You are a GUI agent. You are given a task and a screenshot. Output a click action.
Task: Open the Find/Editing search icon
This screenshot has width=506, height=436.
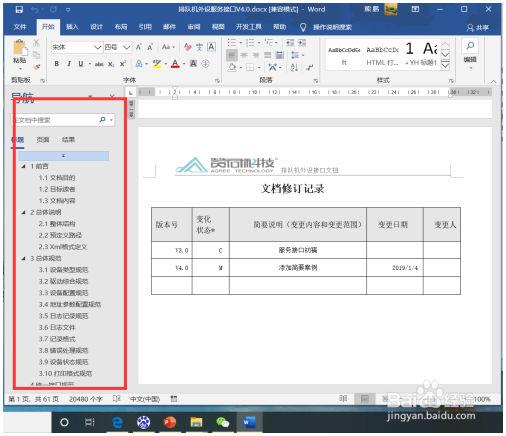coord(470,45)
